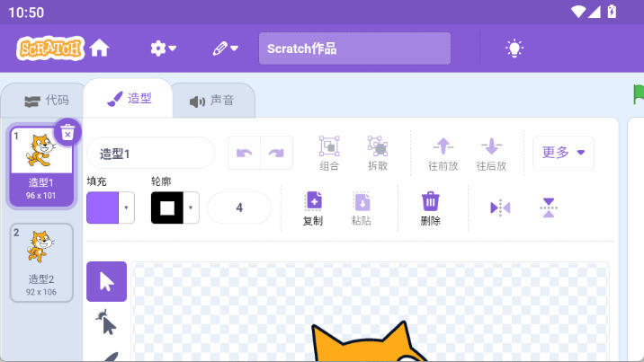Send backward with 往后放 button
Image resolution: width=644 pixels, height=362 pixels.
point(491,153)
